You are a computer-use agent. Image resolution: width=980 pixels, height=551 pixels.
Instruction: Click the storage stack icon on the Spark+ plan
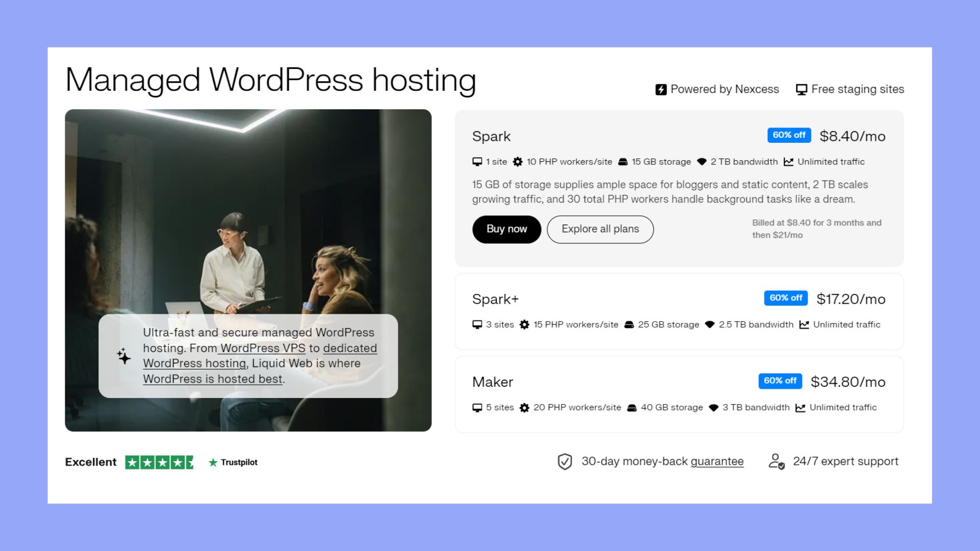point(628,324)
